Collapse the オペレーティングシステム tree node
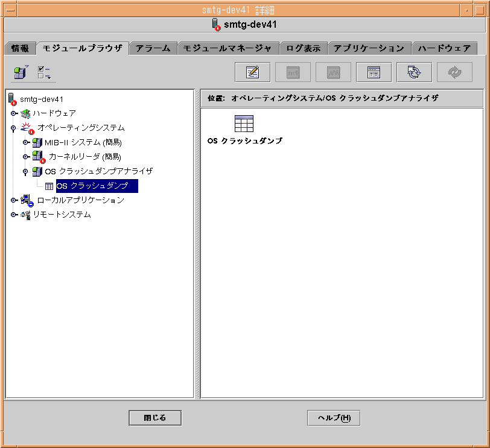490x448 pixels. [14, 128]
